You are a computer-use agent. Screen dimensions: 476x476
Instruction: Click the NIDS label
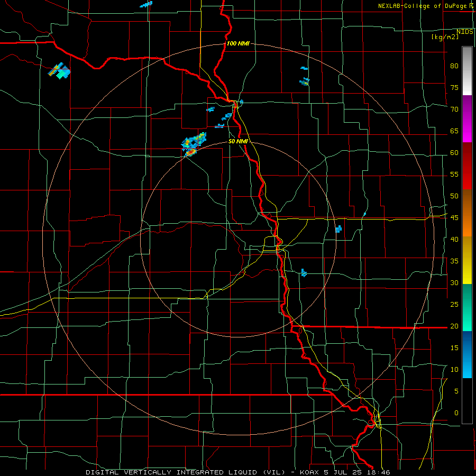pyautogui.click(x=465, y=32)
